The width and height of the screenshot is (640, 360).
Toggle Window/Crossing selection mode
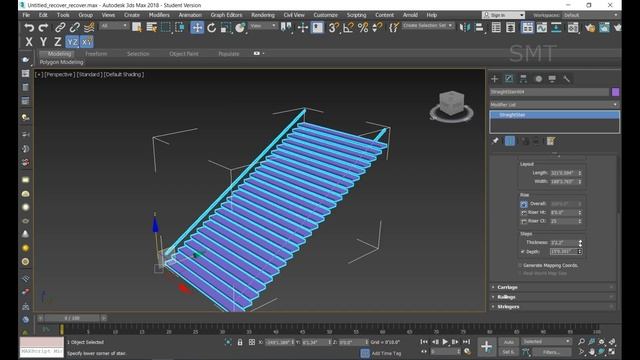(x=180, y=28)
